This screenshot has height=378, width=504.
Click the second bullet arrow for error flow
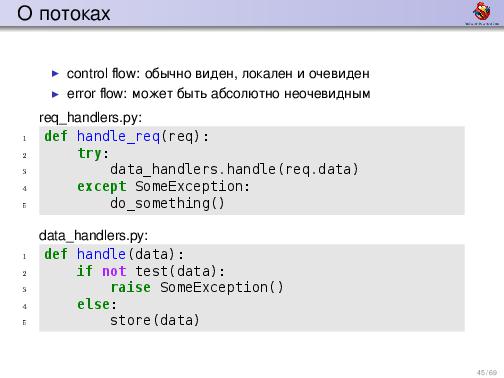55,94
